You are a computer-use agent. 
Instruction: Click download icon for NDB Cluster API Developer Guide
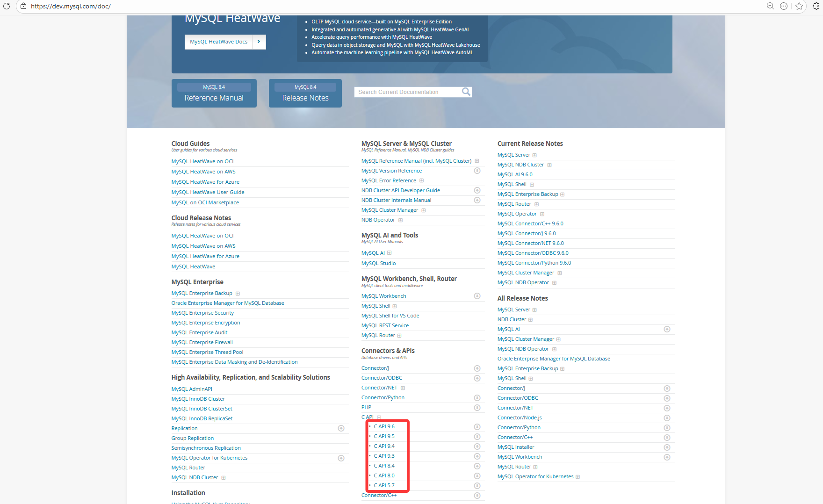point(477,190)
